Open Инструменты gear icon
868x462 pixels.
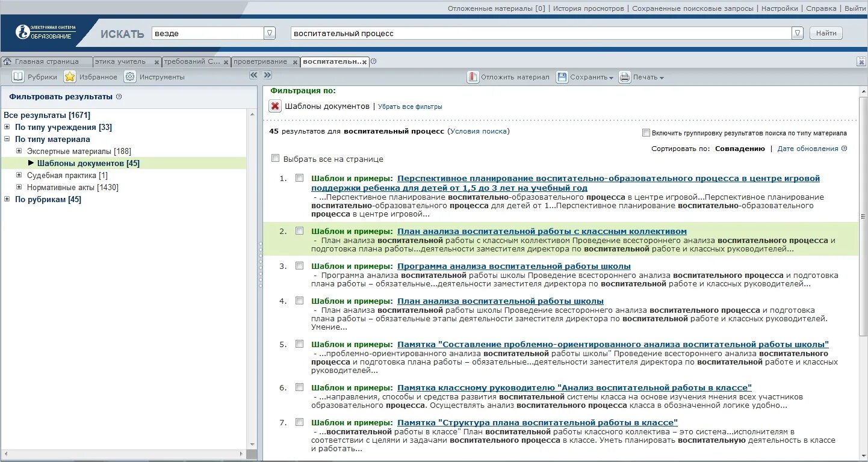coord(130,76)
